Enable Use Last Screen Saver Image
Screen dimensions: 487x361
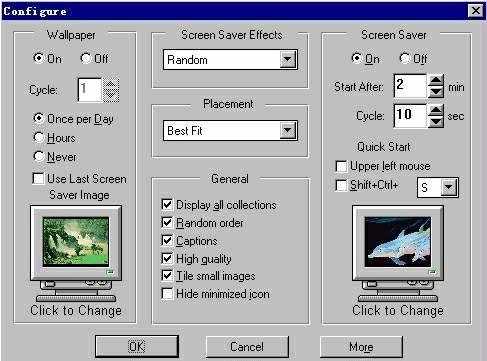click(x=38, y=178)
